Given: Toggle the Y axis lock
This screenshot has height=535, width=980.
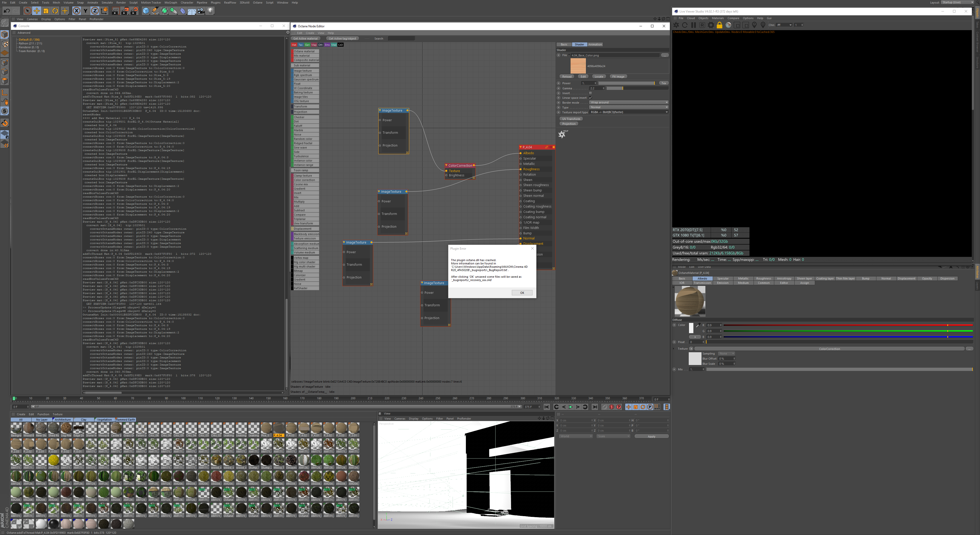Looking at the screenshot, I should 85,11.
